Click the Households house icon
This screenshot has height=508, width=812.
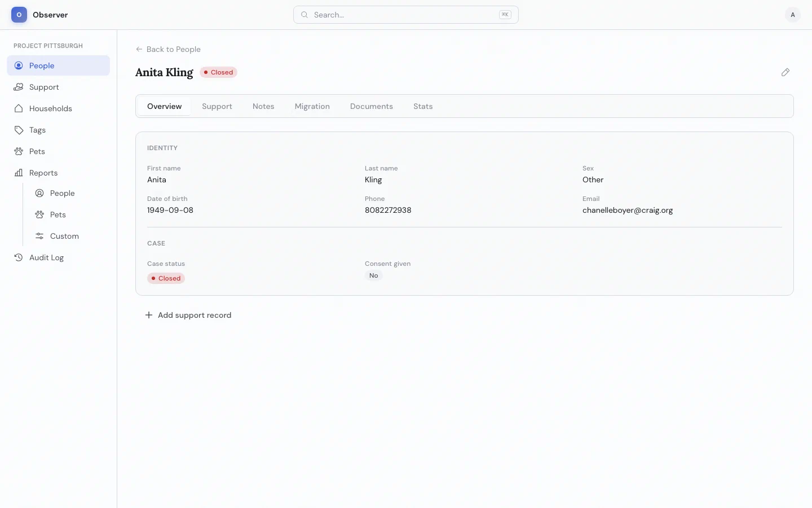coord(19,108)
